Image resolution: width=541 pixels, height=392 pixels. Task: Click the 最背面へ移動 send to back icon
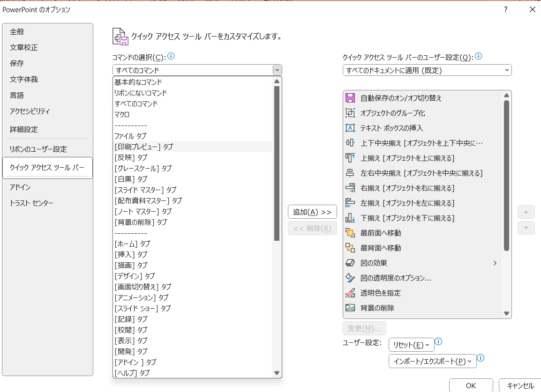pos(350,248)
